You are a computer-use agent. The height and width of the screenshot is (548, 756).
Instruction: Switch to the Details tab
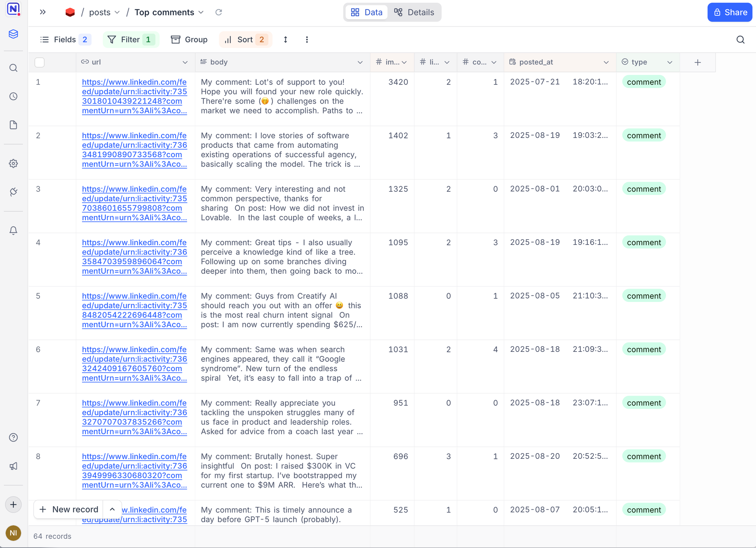point(414,12)
